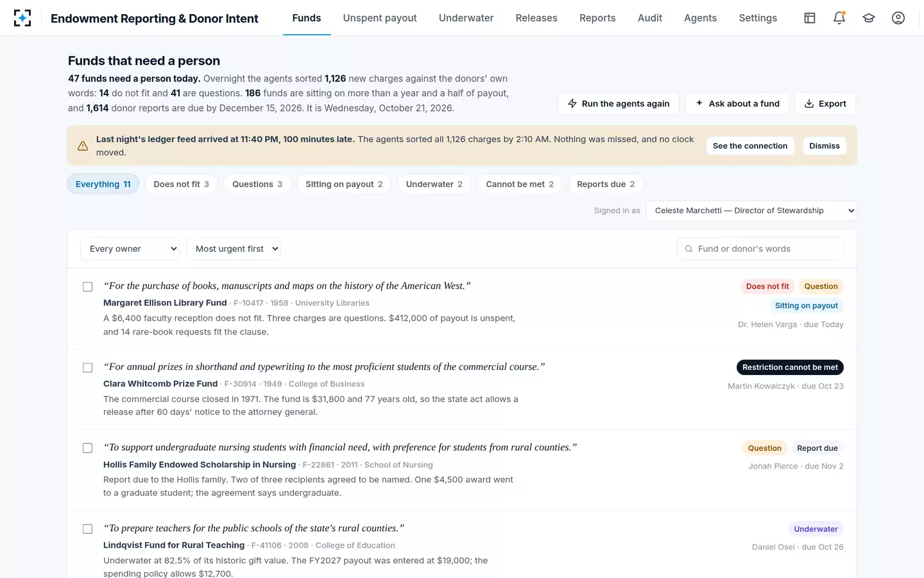Switch to the Unspent payout tab
The width and height of the screenshot is (924, 578).
pyautogui.click(x=380, y=18)
